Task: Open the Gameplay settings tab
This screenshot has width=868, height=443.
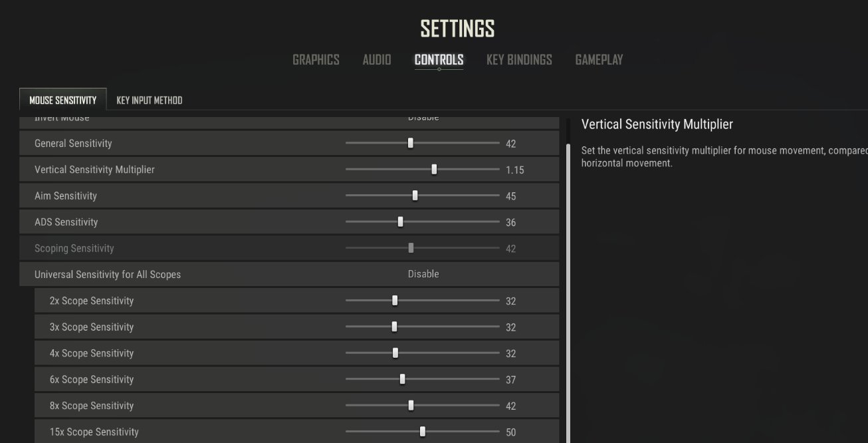Action: pos(599,60)
